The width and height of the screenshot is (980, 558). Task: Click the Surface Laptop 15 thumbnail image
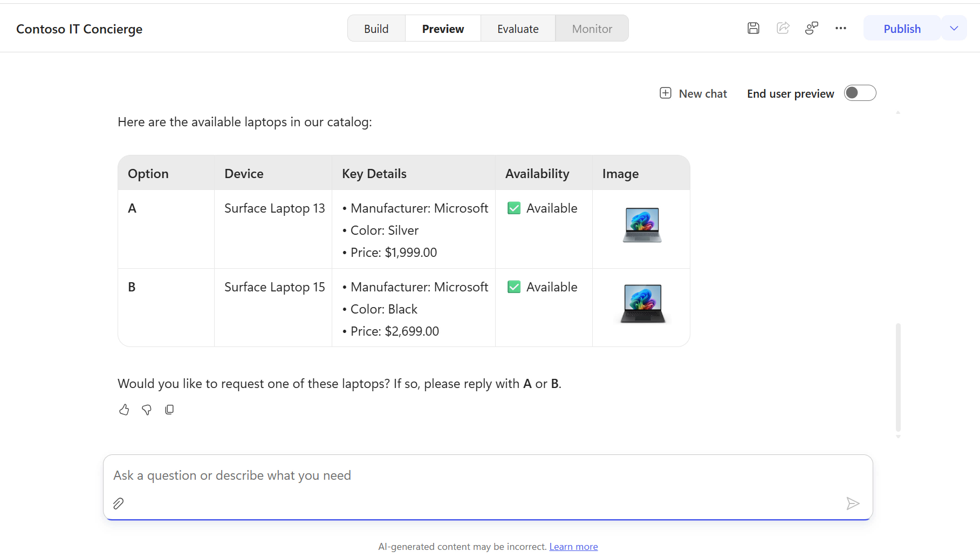click(x=642, y=304)
